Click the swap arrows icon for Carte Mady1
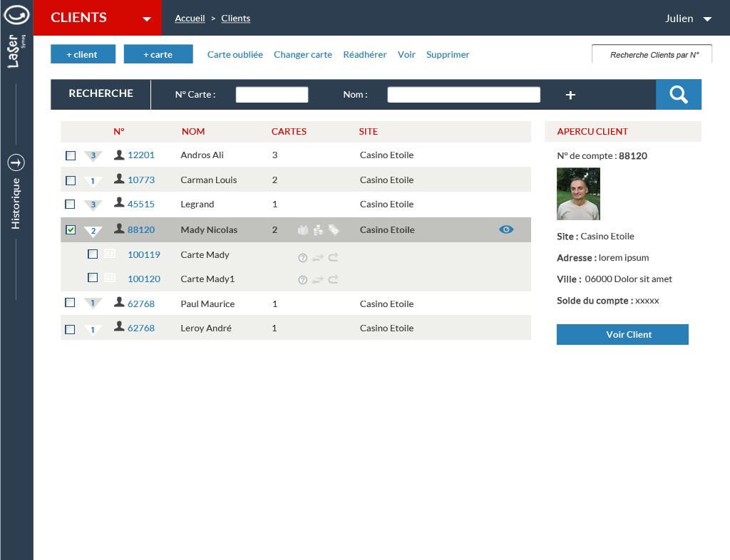 [x=318, y=279]
